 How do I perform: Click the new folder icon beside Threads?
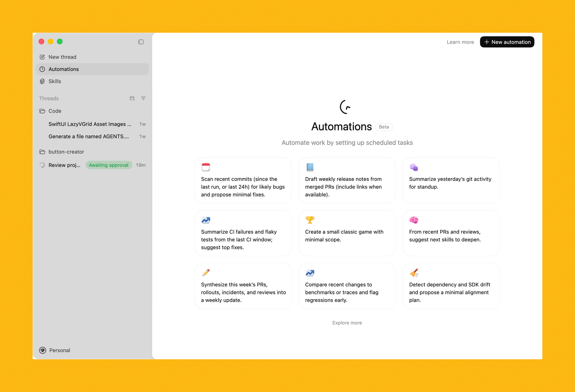click(x=132, y=98)
